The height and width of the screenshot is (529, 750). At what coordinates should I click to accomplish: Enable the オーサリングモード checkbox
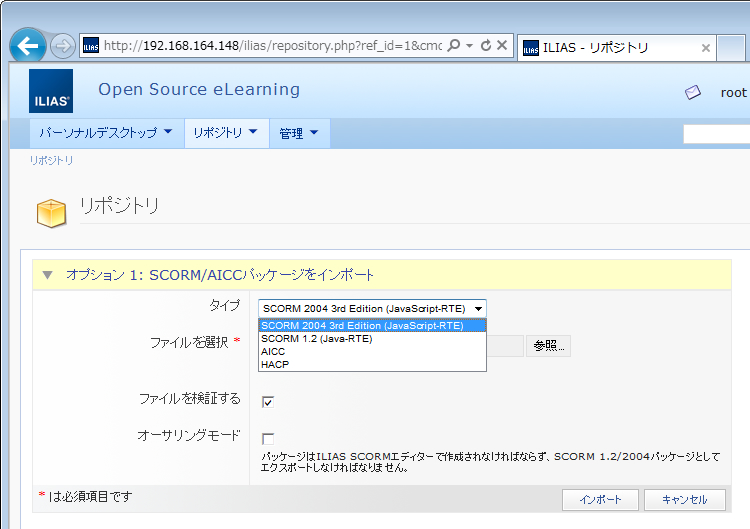(x=268, y=439)
